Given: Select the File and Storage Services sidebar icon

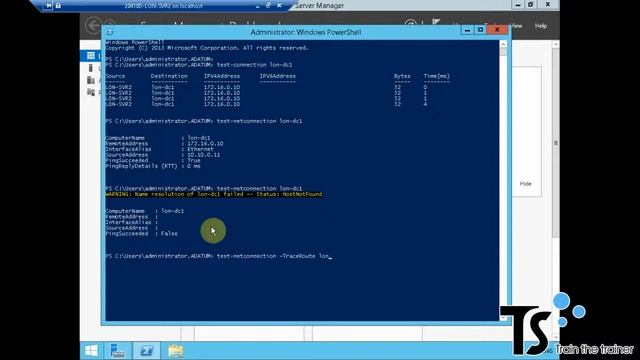Looking at the screenshot, I should [x=91, y=92].
